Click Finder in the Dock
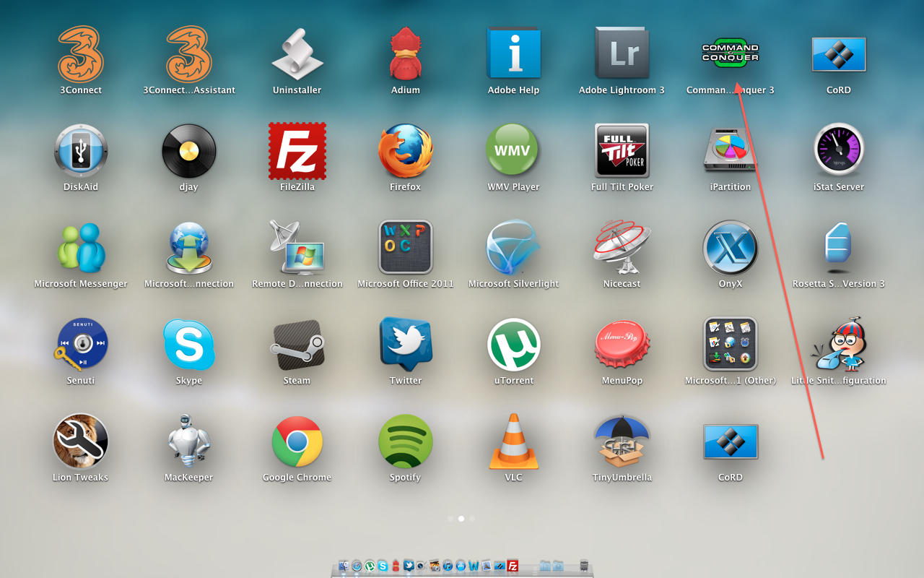924x578 pixels. click(x=344, y=566)
